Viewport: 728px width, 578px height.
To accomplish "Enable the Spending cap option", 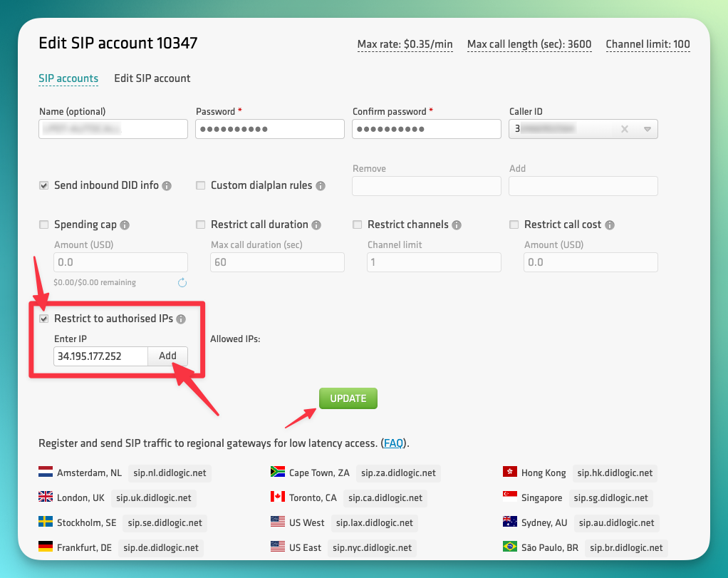I will coord(43,225).
